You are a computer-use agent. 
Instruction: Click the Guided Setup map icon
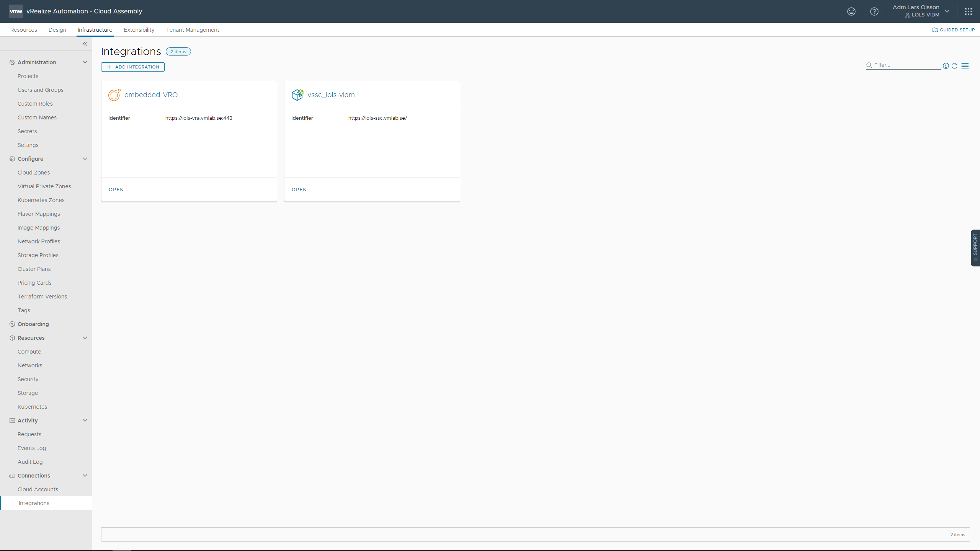(x=935, y=30)
